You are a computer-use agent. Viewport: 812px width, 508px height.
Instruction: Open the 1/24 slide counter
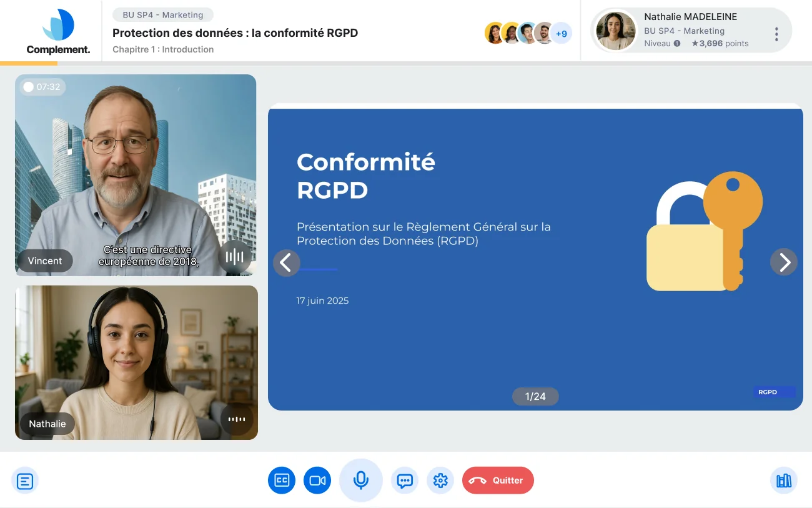[535, 396]
